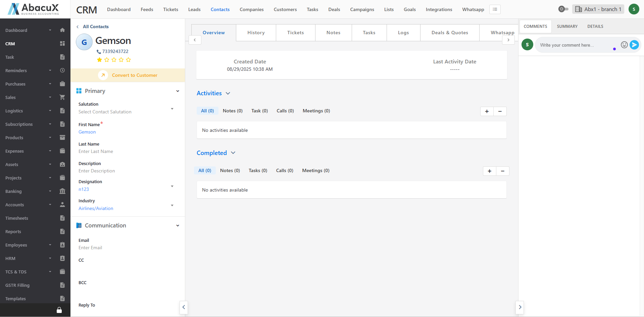
Task: Click the Sales shopping cart icon
Action: point(62,97)
